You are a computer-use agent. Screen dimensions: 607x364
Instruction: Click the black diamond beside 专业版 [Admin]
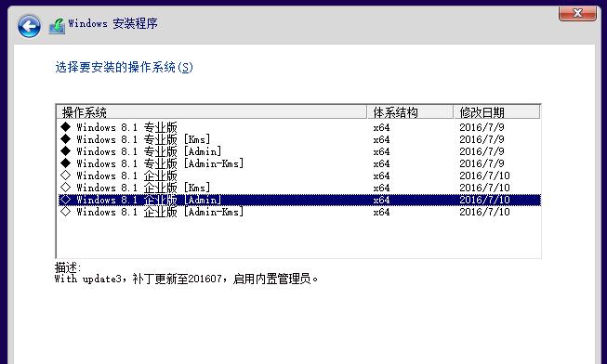coord(65,150)
